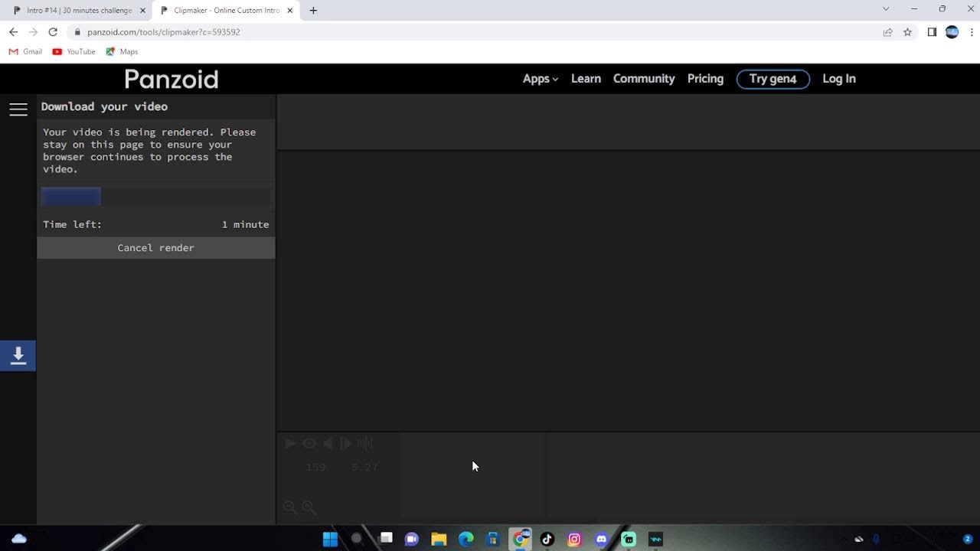Viewport: 980px width, 551px height.
Task: Launch Microsoft Edge from the taskbar
Action: point(466,539)
